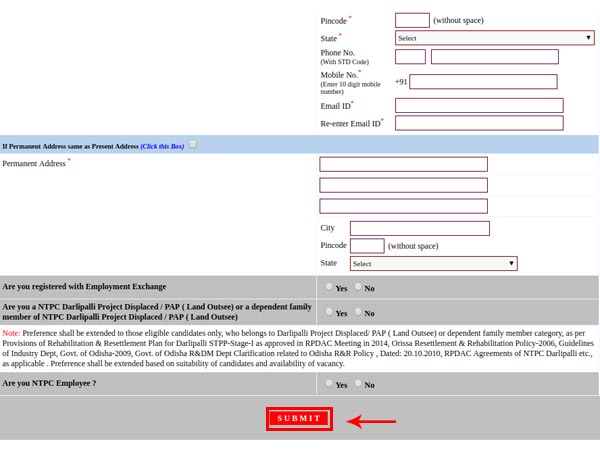Click the Phone No. number field

coord(494,57)
